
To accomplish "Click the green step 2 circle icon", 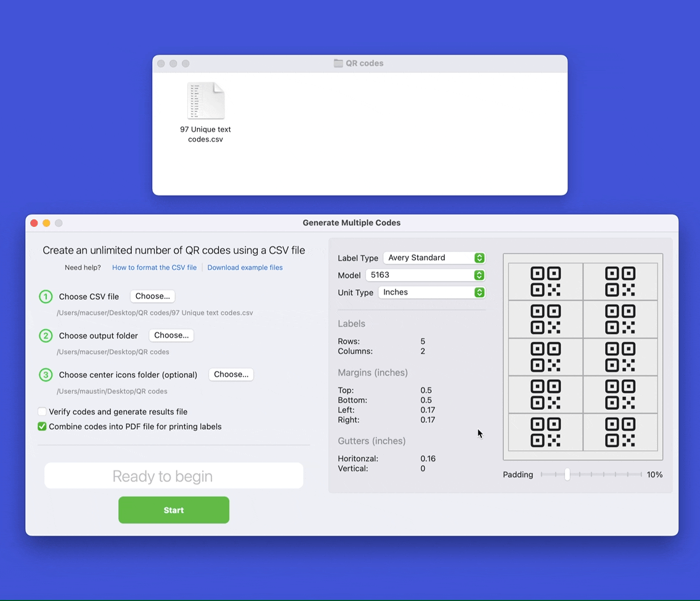I will 46,336.
